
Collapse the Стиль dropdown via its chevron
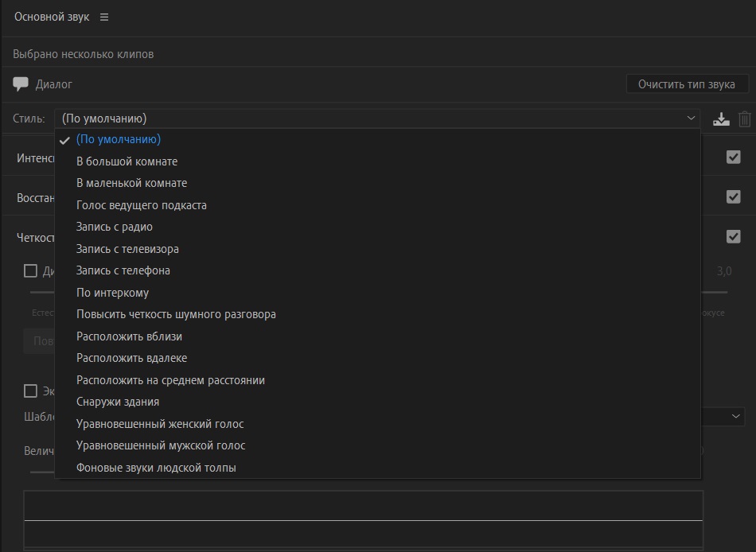pos(691,119)
